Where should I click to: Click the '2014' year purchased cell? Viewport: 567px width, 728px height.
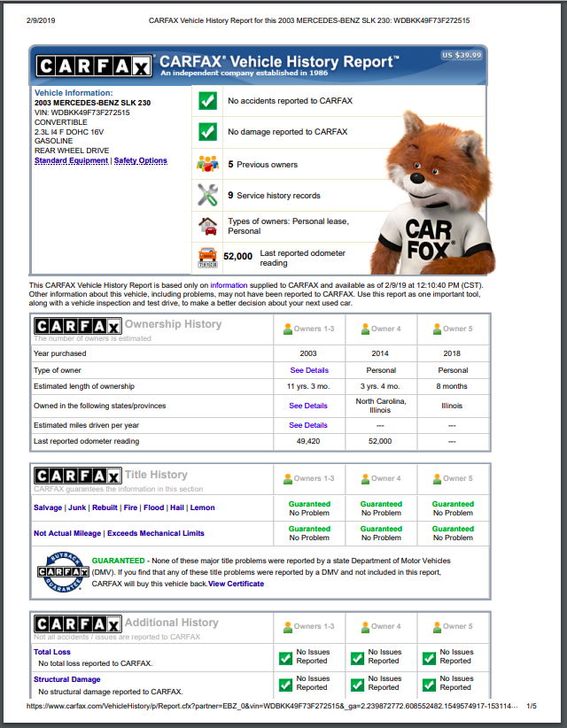point(380,353)
